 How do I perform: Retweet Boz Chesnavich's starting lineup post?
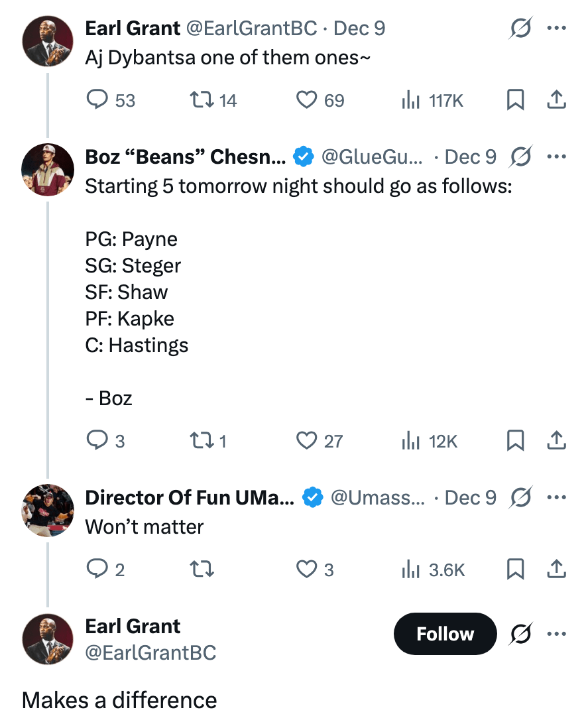[202, 440]
